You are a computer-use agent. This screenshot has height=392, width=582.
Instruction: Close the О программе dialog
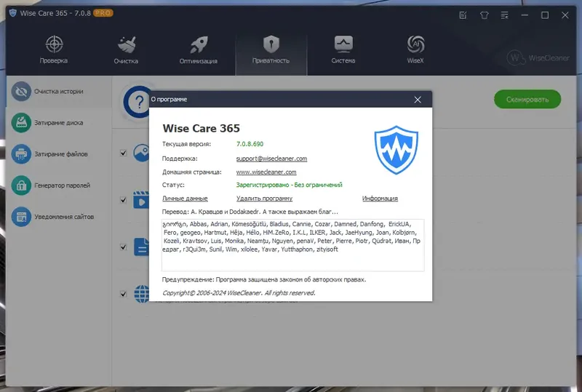(418, 100)
